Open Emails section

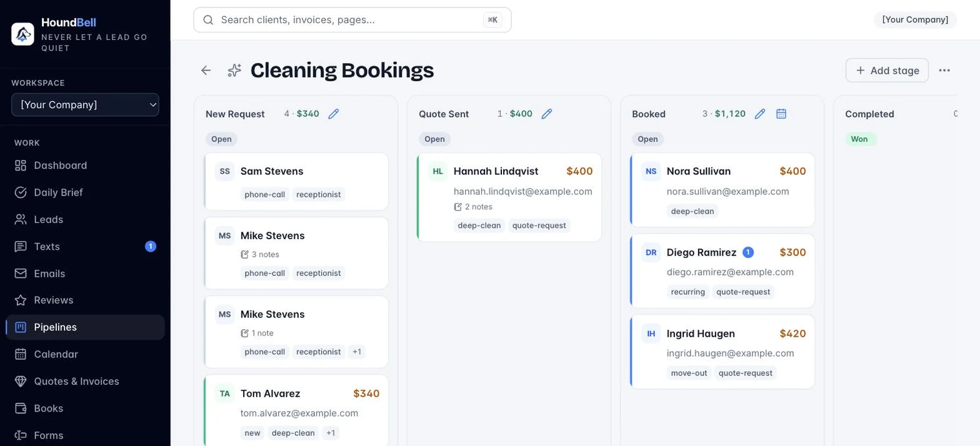point(85,274)
